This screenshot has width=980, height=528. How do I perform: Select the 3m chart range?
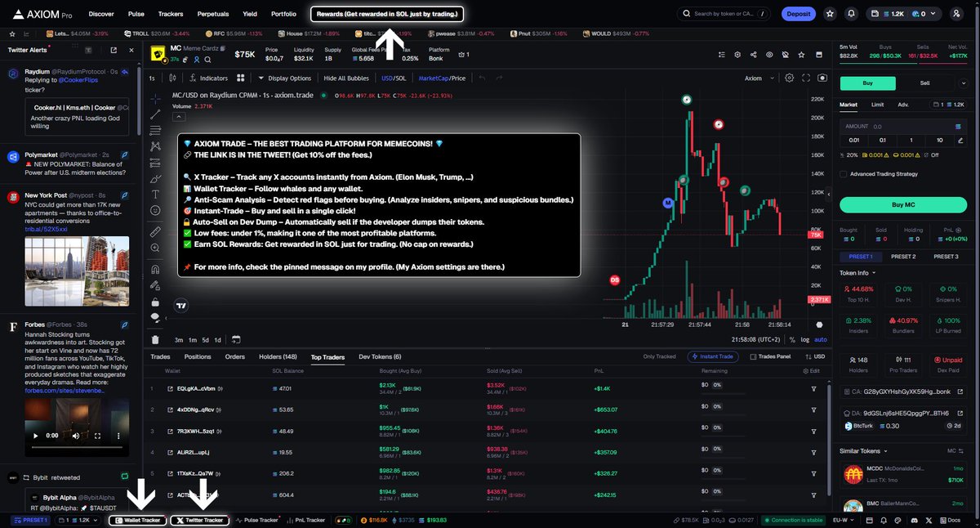[x=179, y=339]
